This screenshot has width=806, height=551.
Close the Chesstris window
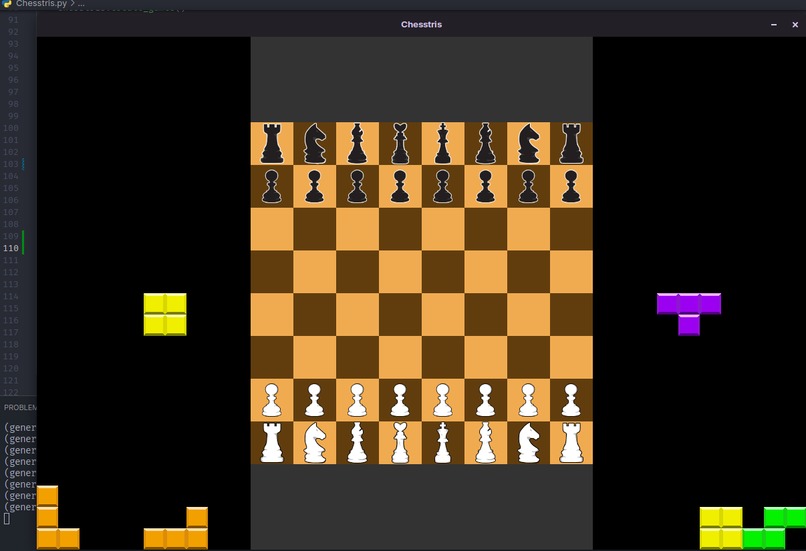pyautogui.click(x=795, y=25)
